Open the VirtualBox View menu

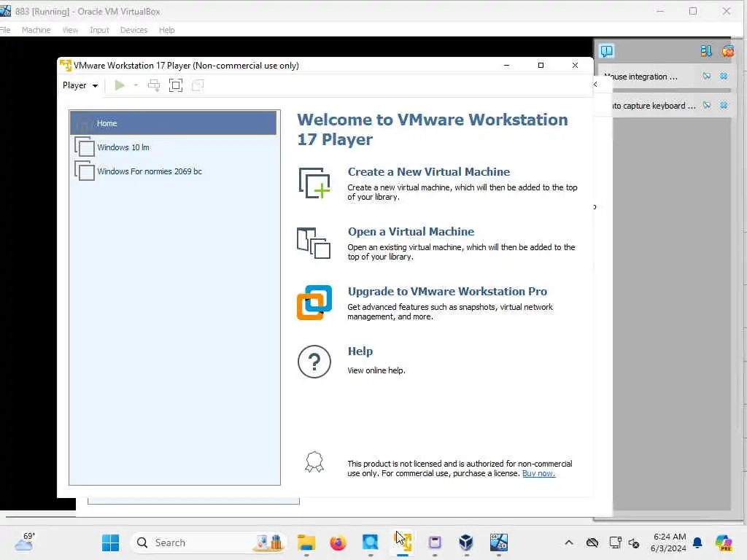(x=70, y=30)
